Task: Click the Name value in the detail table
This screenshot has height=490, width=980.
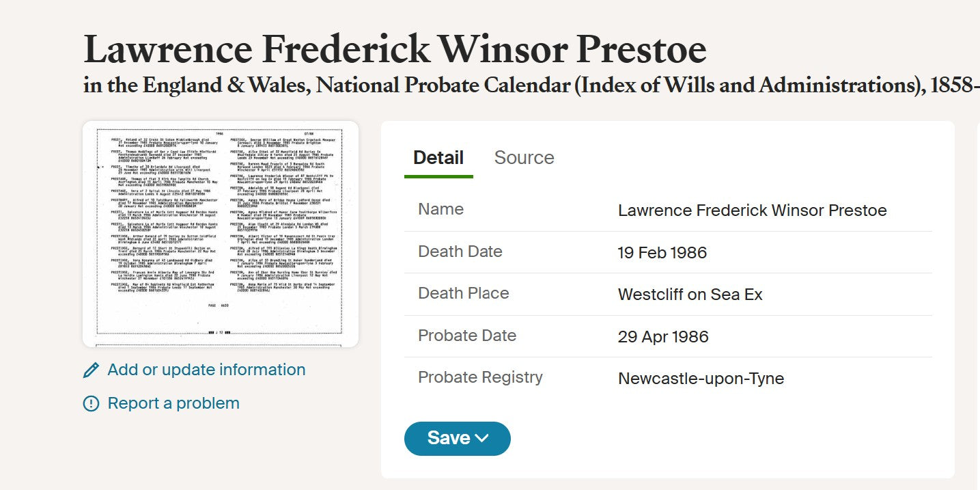Action: pos(752,210)
